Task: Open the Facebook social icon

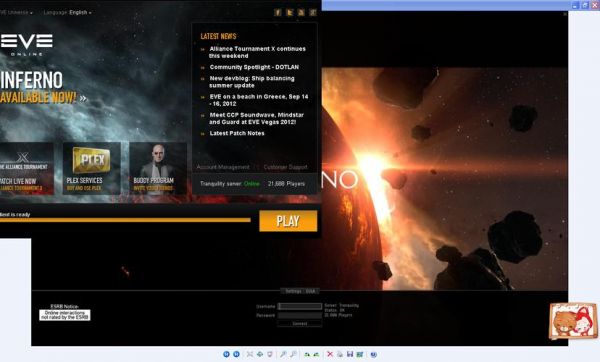Action: [278, 13]
